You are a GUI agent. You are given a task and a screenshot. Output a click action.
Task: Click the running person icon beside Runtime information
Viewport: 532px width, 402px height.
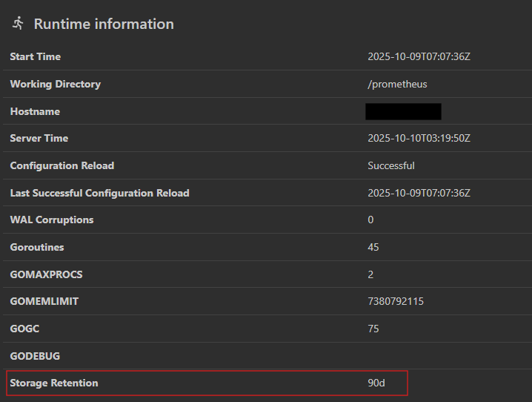coord(18,24)
